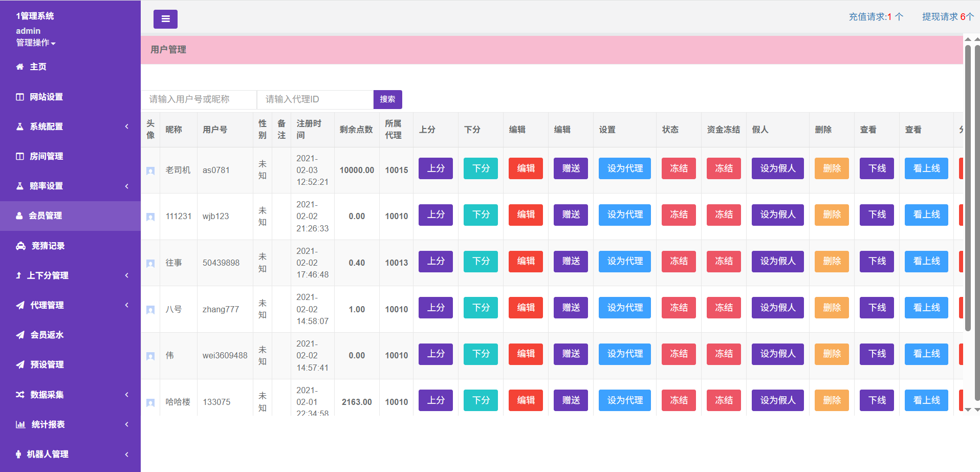The height and width of the screenshot is (472, 980).
Task: Click the user number or nickname field
Action: coord(199,99)
